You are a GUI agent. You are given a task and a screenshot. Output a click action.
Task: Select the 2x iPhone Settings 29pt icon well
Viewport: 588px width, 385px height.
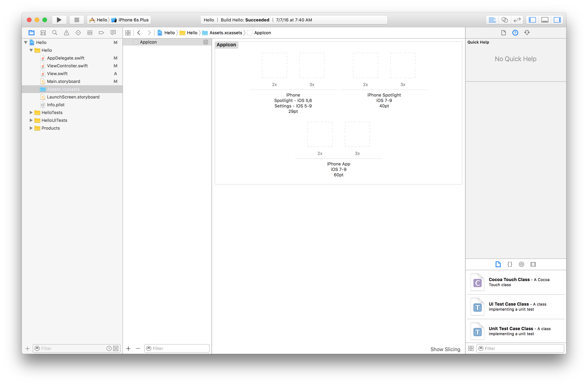[275, 66]
